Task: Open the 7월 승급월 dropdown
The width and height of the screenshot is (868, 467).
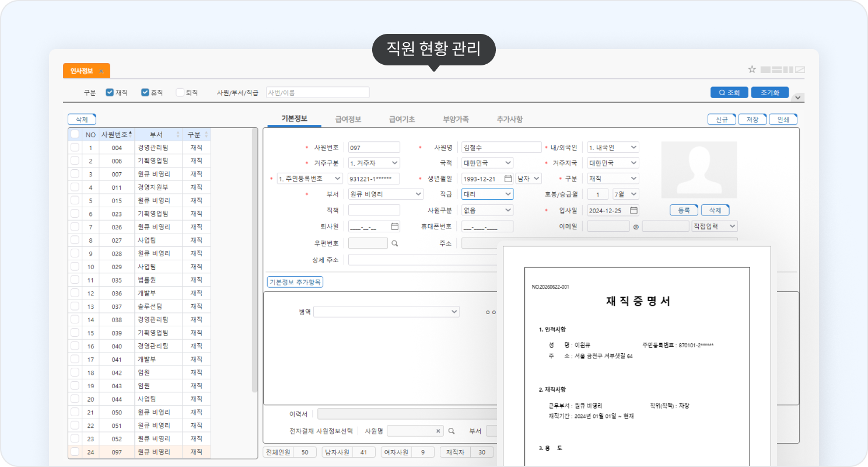Action: [625, 194]
